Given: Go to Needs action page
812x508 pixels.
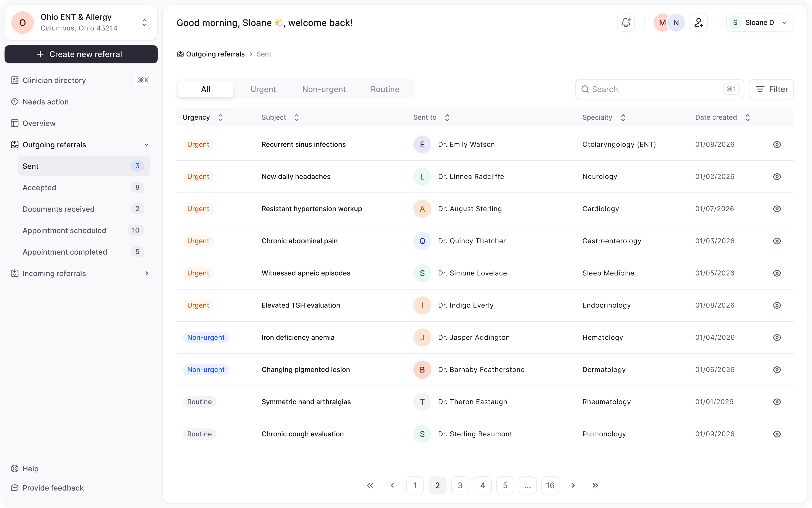Looking at the screenshot, I should click(45, 102).
